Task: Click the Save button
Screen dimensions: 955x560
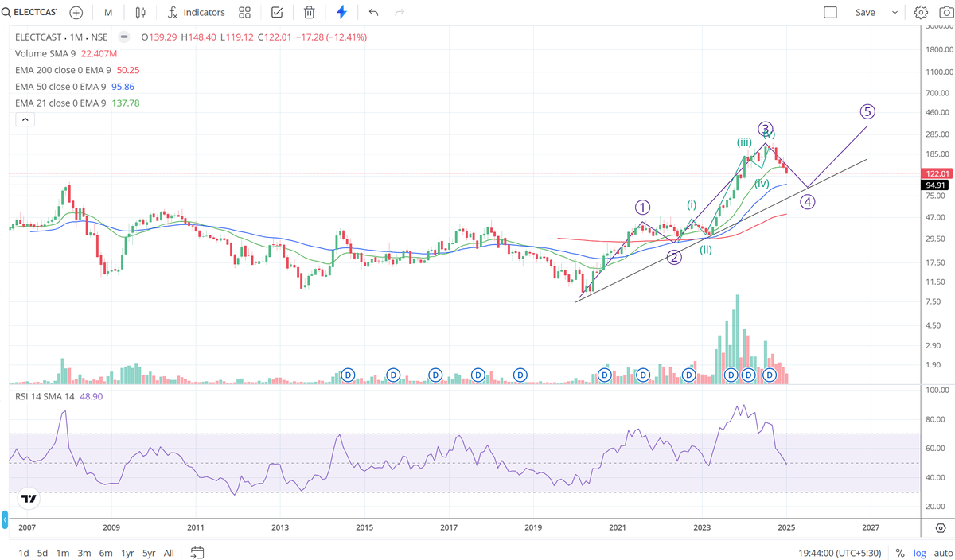Action: click(x=865, y=12)
